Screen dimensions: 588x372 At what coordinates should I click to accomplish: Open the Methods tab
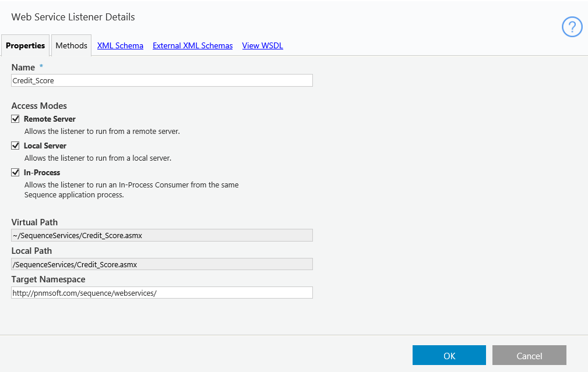(71, 45)
